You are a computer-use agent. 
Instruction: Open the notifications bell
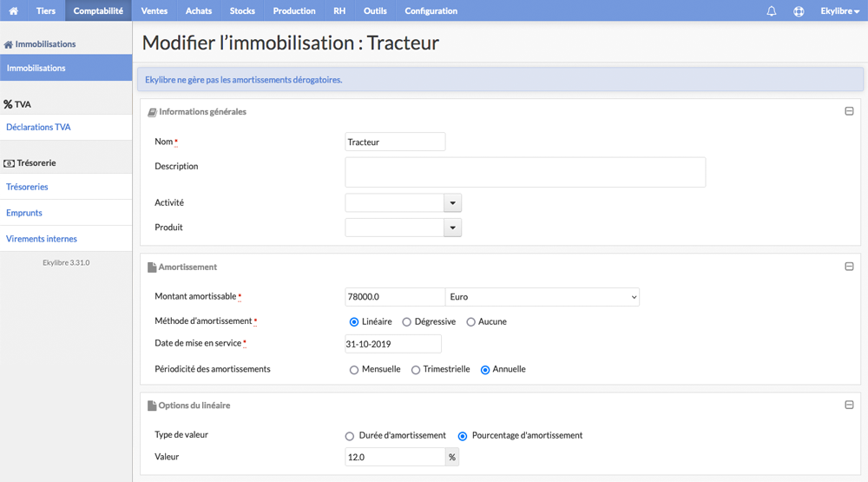click(771, 11)
